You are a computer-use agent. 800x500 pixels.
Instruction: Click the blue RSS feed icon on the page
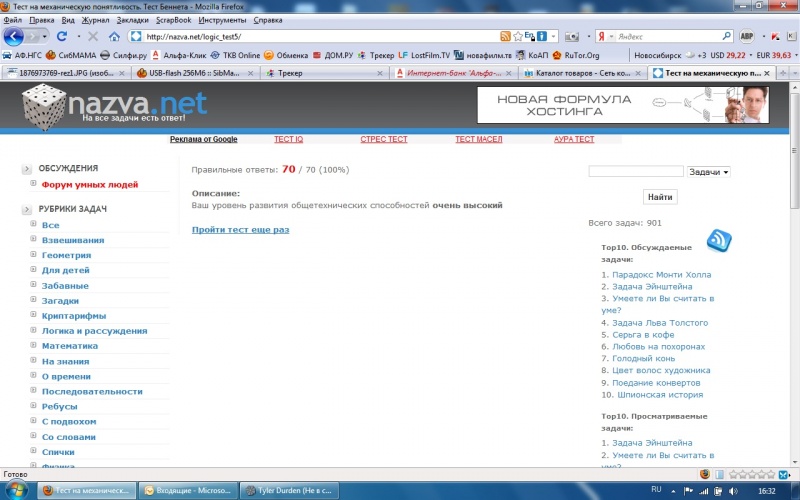(719, 240)
